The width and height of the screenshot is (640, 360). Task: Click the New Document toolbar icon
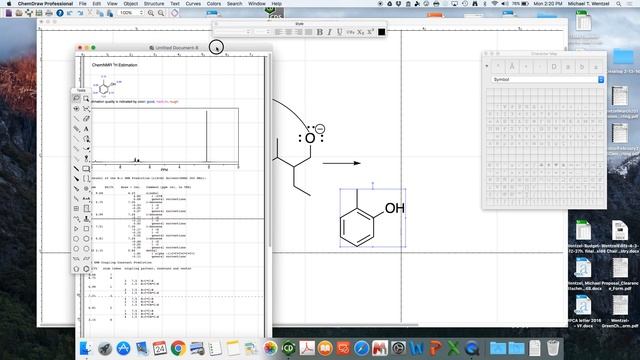tap(9, 13)
